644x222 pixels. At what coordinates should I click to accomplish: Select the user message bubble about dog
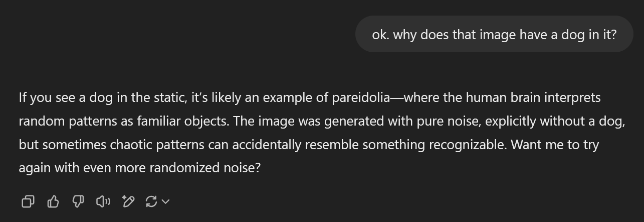tap(494, 34)
